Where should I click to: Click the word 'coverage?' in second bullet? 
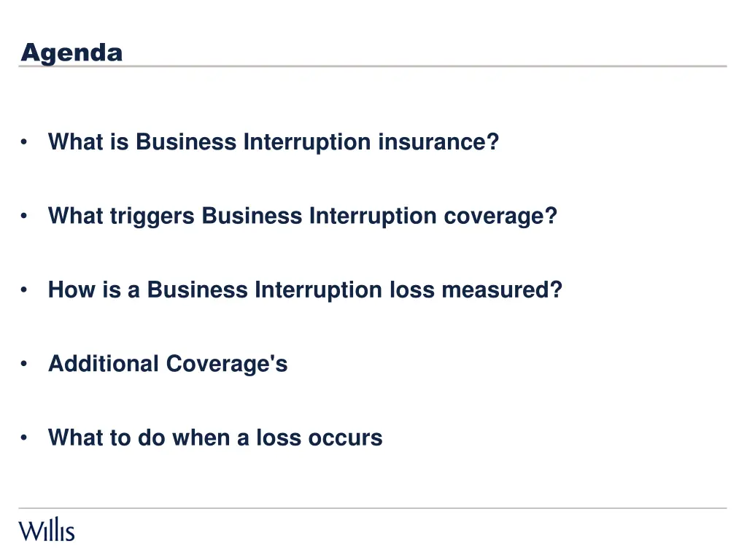(500, 217)
